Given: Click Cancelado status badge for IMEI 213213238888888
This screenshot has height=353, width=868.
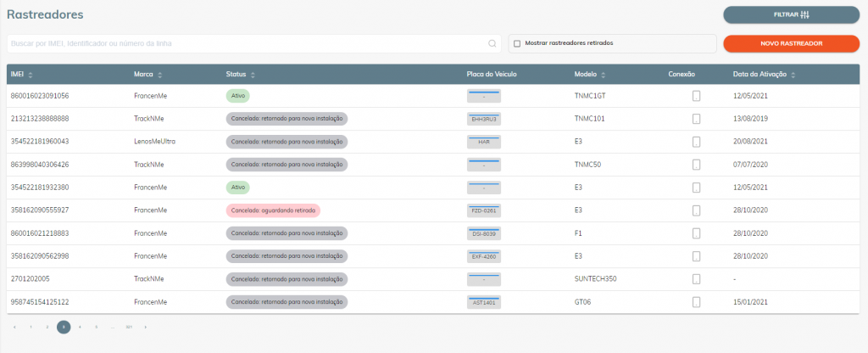Looking at the screenshot, I should click(287, 119).
